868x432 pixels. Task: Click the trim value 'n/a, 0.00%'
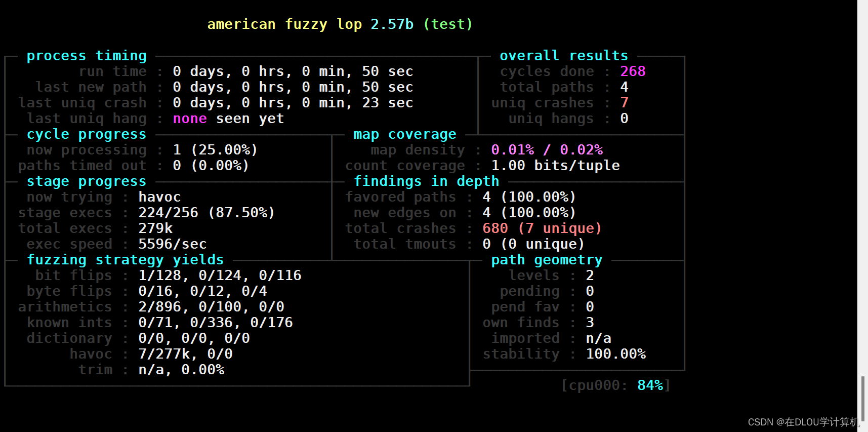181,370
